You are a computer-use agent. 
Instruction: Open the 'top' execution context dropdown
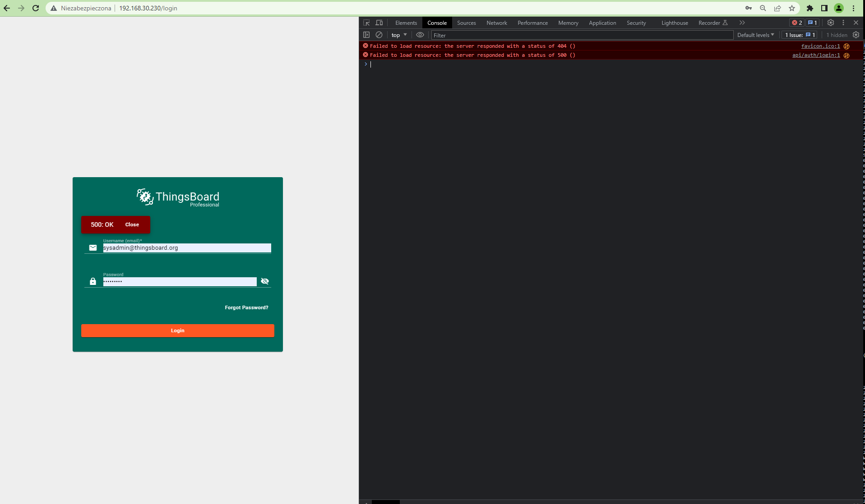click(398, 35)
